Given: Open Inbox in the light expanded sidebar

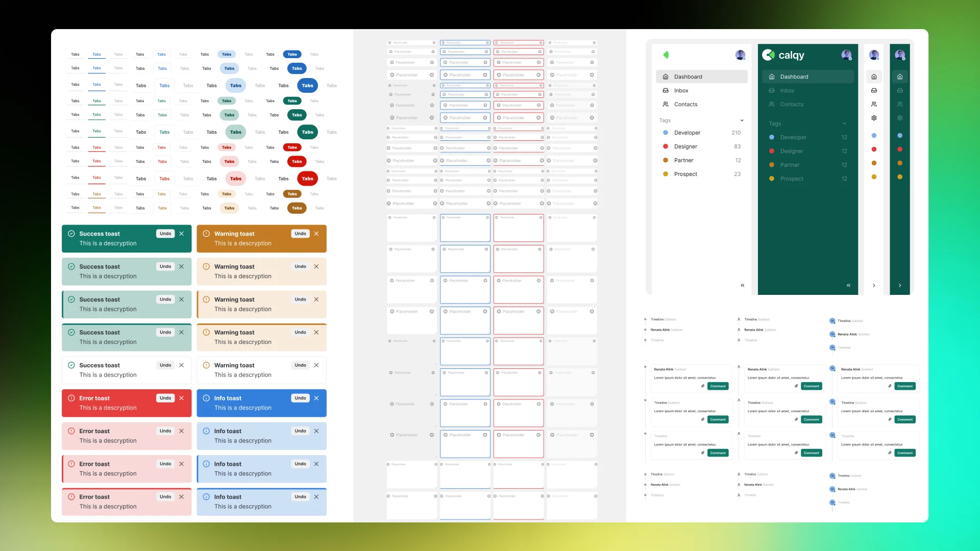Looking at the screenshot, I should 702,90.
